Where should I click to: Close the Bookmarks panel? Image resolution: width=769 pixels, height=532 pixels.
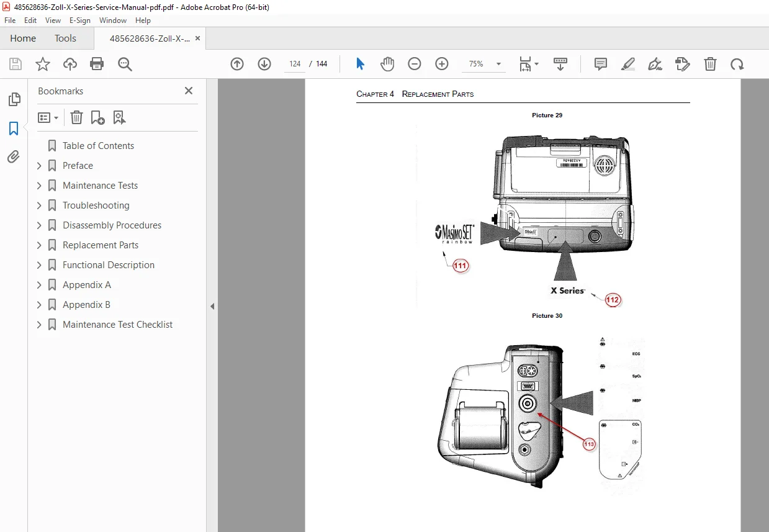189,91
